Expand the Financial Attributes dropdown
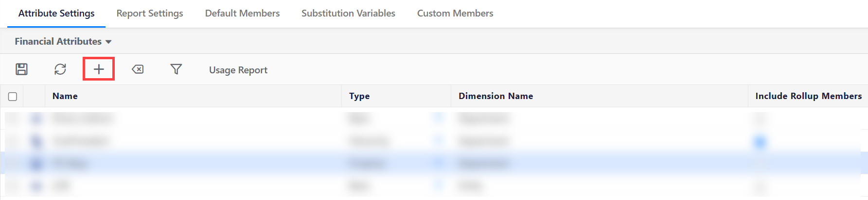This screenshot has height=200, width=868. tap(63, 42)
